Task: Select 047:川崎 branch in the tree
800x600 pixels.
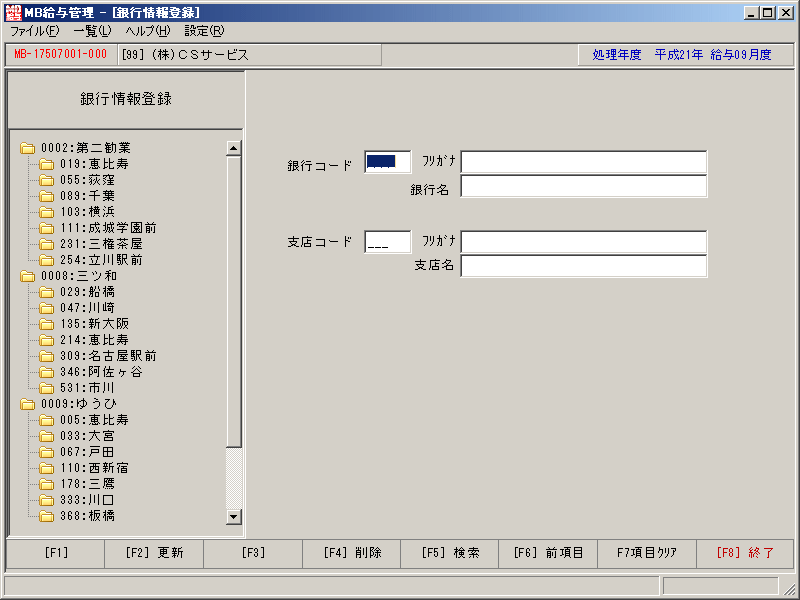Action: (x=87, y=308)
